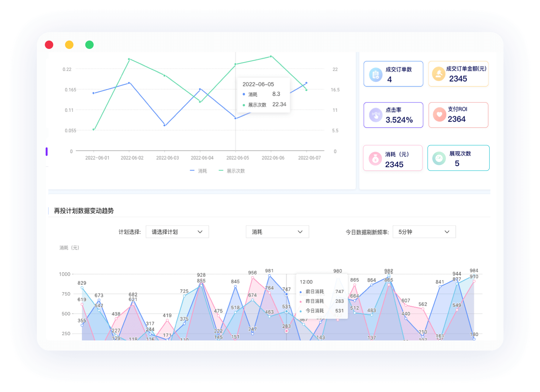Viewport: 540px width, 392px height.
Task: Open the 请选择计划 plan dropdown
Action: click(177, 232)
